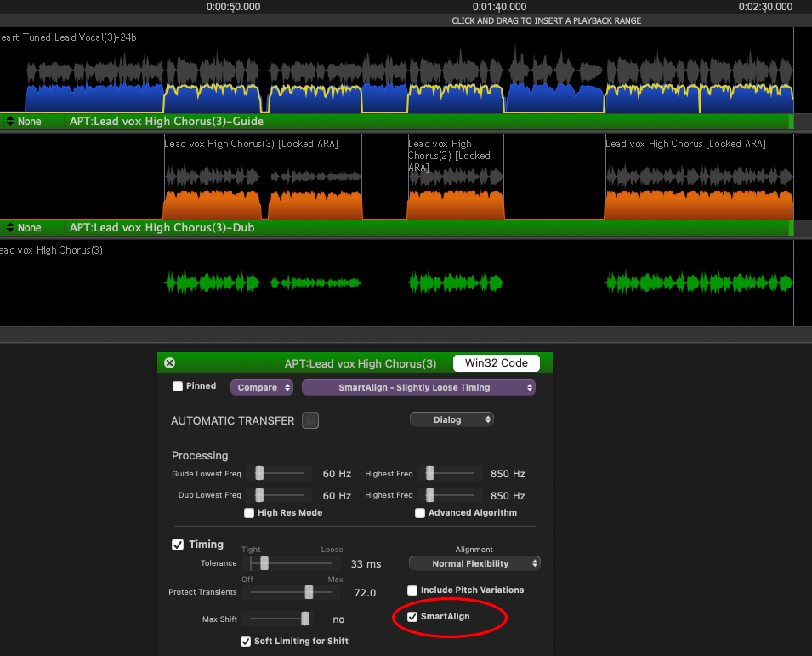Viewport: 812px width, 656px height.
Task: Check Include Pitch Variations
Action: (412, 590)
